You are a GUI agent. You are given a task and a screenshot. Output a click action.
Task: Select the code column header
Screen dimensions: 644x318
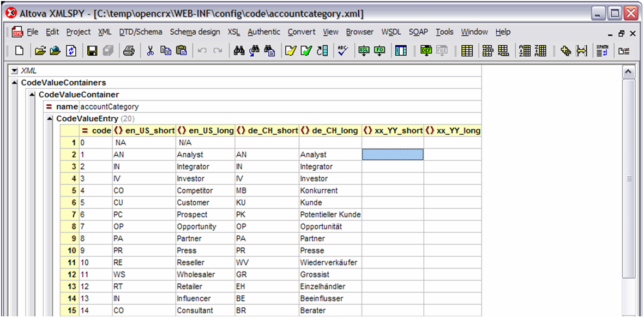point(95,131)
